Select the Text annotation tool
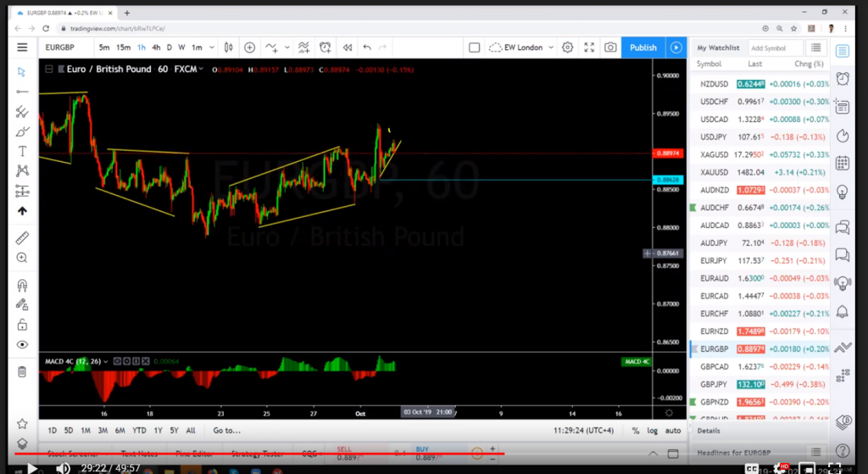 pyautogui.click(x=22, y=151)
